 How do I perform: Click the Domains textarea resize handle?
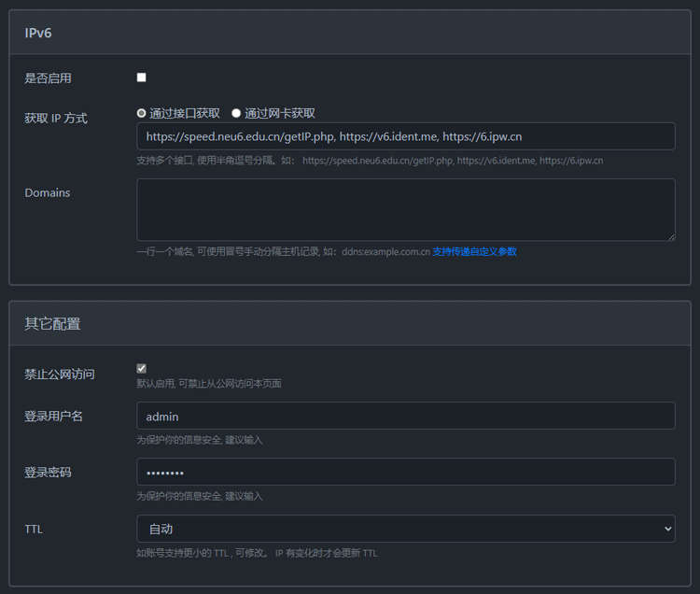670,236
